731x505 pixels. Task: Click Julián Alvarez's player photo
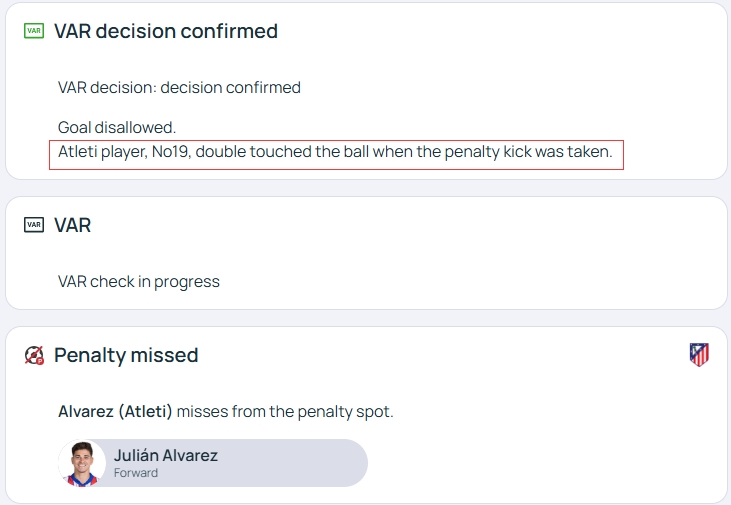[x=82, y=463]
